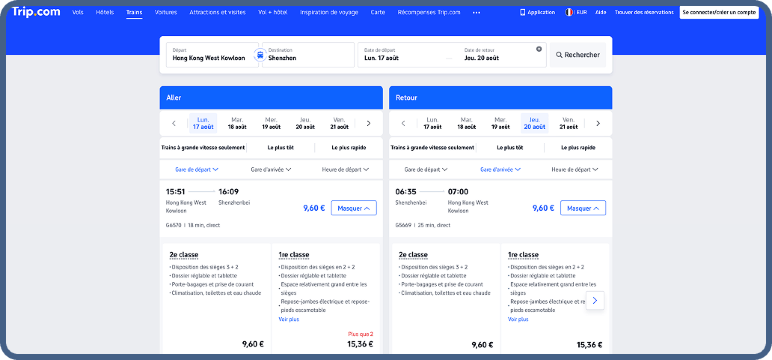Open Inspiration de voyage page

click(x=329, y=12)
